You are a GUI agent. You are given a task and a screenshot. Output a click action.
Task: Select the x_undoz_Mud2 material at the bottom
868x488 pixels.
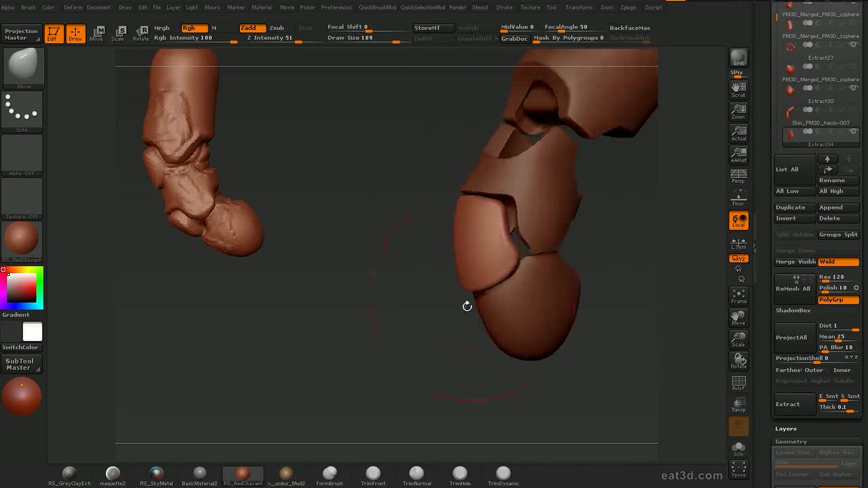286,476
